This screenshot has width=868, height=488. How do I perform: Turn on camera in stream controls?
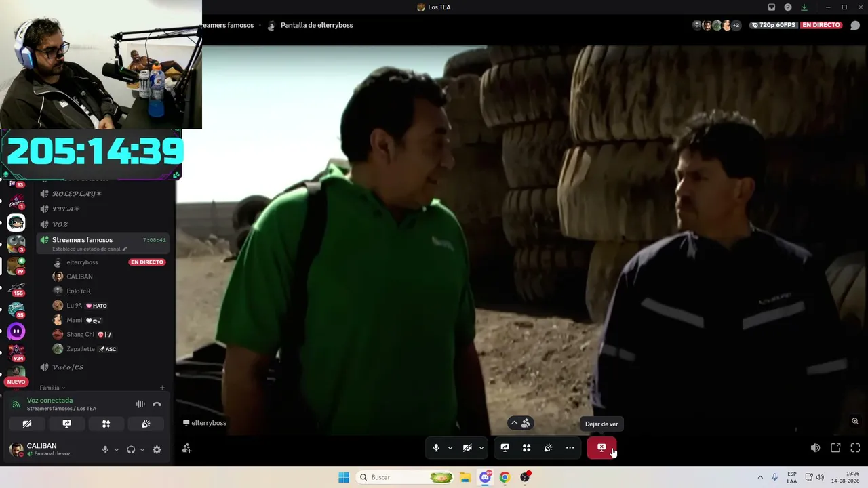pyautogui.click(x=467, y=448)
